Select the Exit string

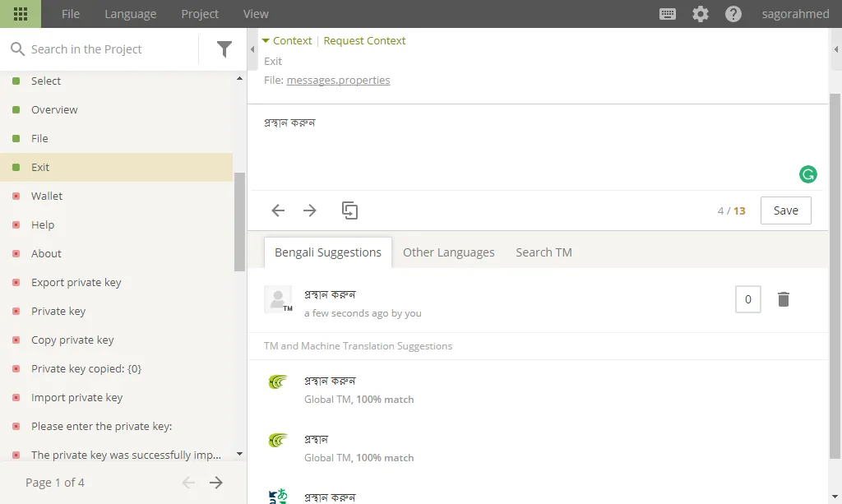(x=116, y=167)
